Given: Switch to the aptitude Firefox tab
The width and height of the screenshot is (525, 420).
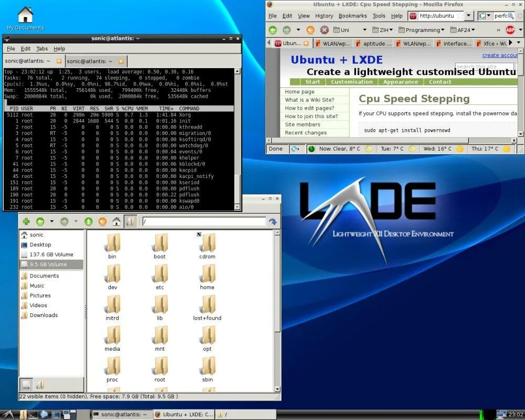Looking at the screenshot, I should (374, 44).
